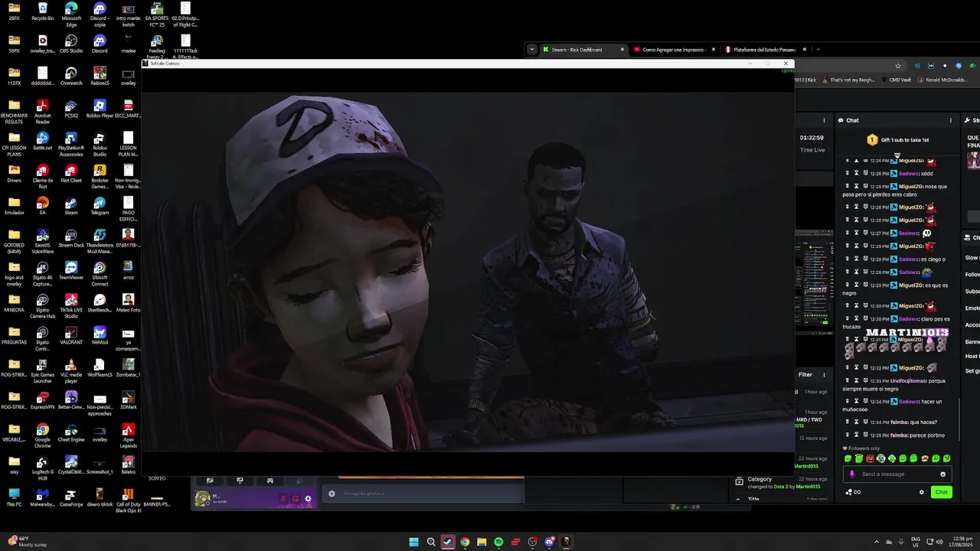Open taskbar Search
The image size is (980, 551).
point(431,542)
